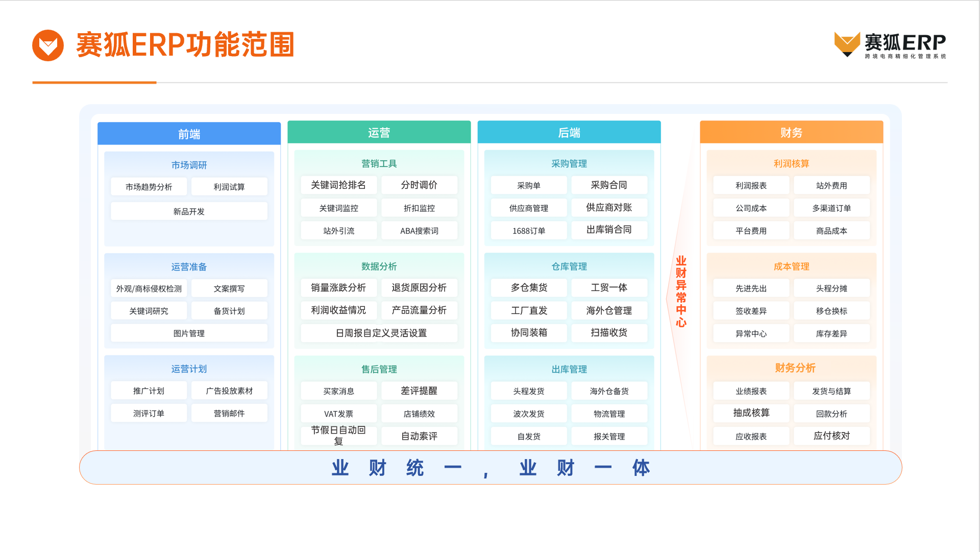Image resolution: width=980 pixels, height=552 pixels.
Task: Click the 自动索评 box
Action: (x=419, y=436)
